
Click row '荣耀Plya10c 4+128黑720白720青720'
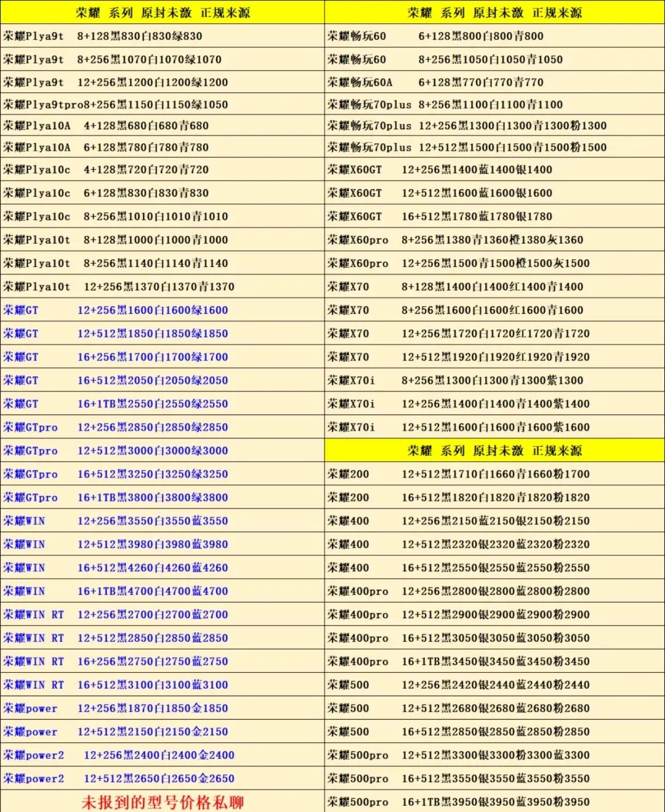coord(163,170)
